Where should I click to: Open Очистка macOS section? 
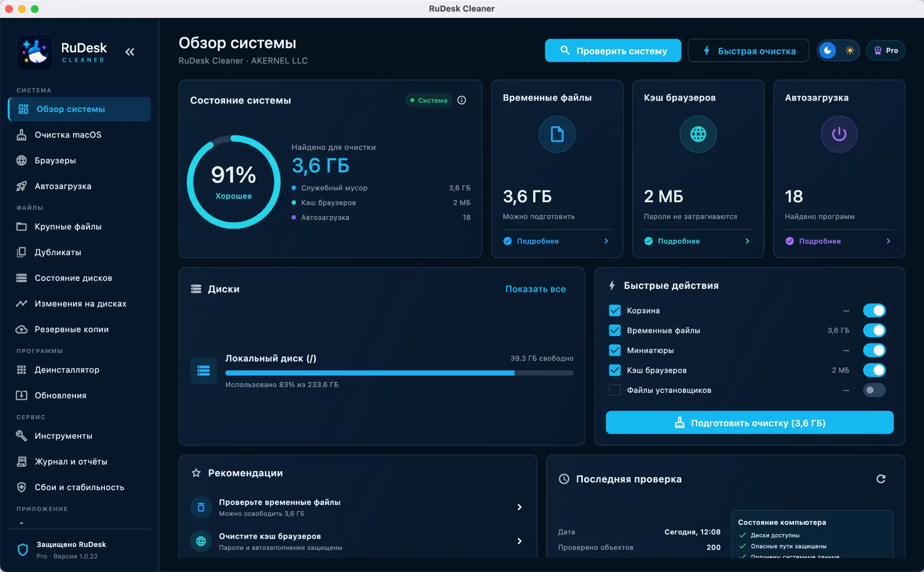79,135
